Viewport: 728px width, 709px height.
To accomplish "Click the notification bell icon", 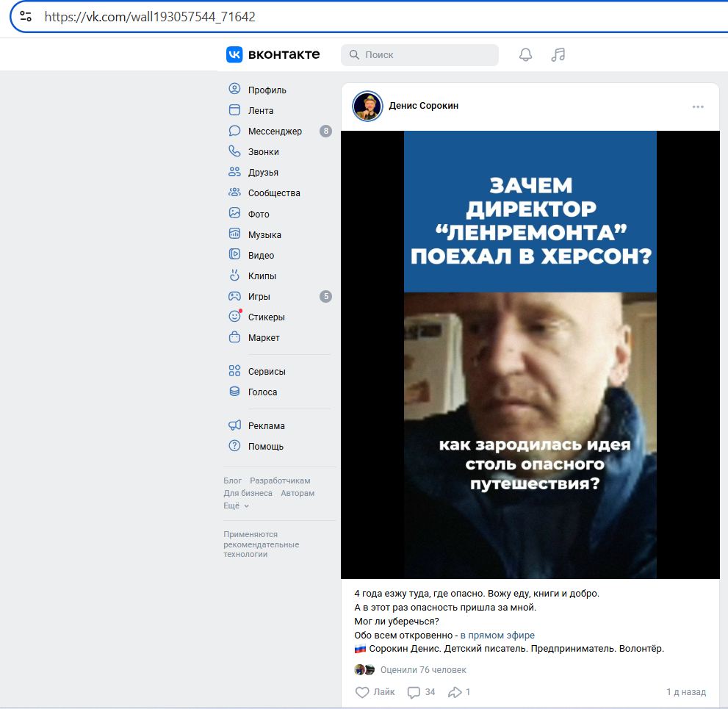I will coord(525,54).
